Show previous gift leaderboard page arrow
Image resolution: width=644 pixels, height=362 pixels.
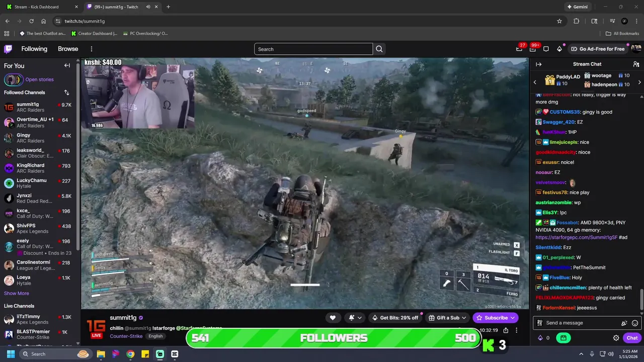pyautogui.click(x=535, y=82)
